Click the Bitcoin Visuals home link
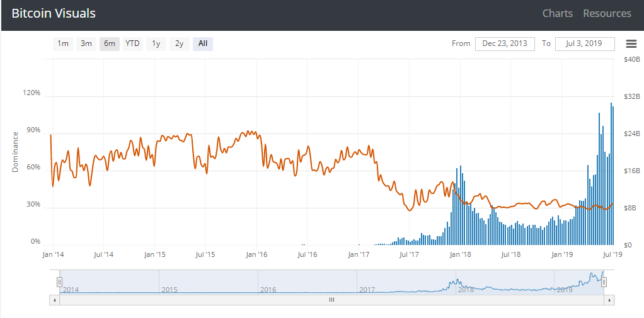 click(54, 14)
